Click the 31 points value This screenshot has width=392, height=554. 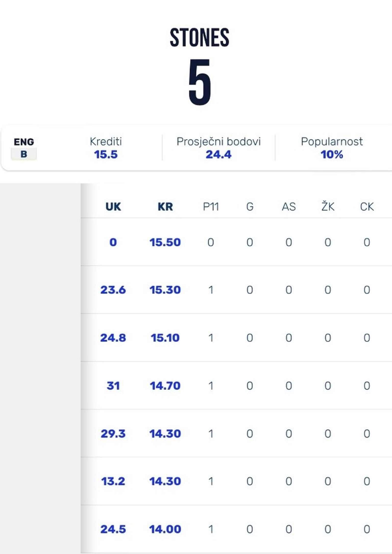click(113, 386)
